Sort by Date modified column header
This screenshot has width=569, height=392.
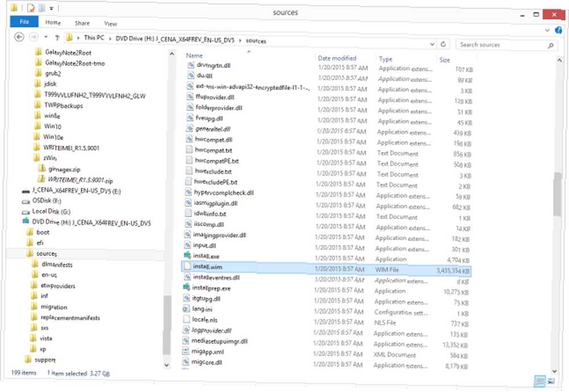pyautogui.click(x=337, y=58)
